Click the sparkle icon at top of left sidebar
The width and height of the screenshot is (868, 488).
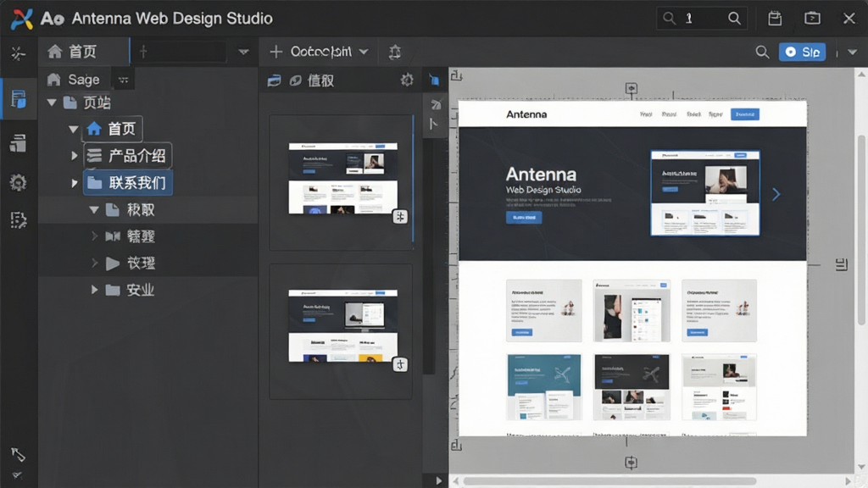(19, 53)
